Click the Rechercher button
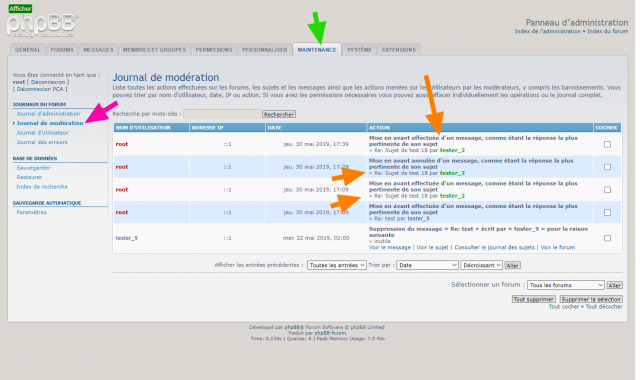The height and width of the screenshot is (380, 640). tap(279, 114)
